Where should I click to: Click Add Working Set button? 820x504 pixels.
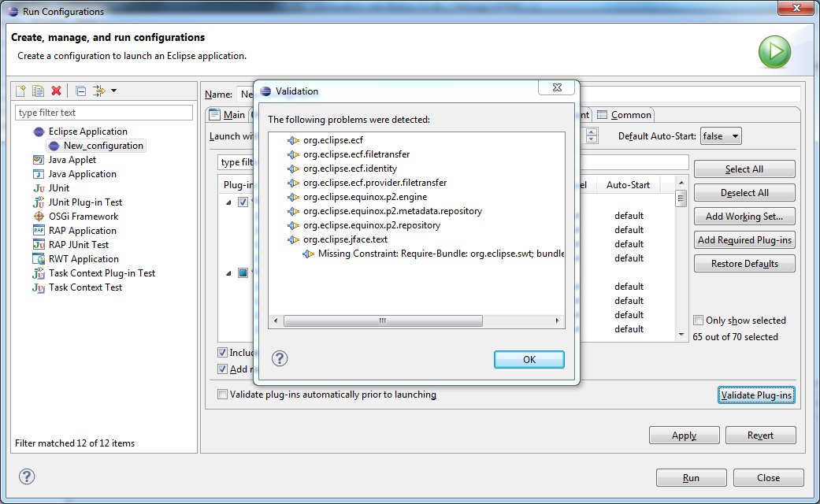(x=744, y=217)
